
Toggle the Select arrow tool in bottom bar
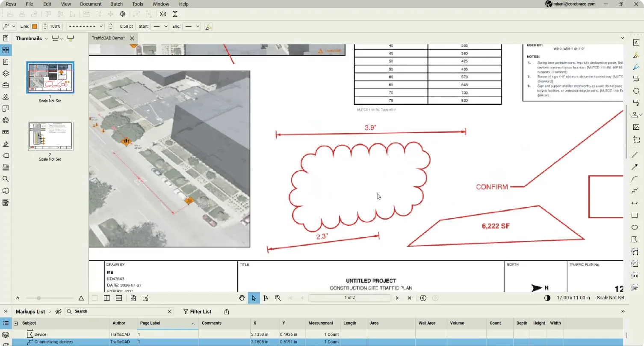coord(254,298)
